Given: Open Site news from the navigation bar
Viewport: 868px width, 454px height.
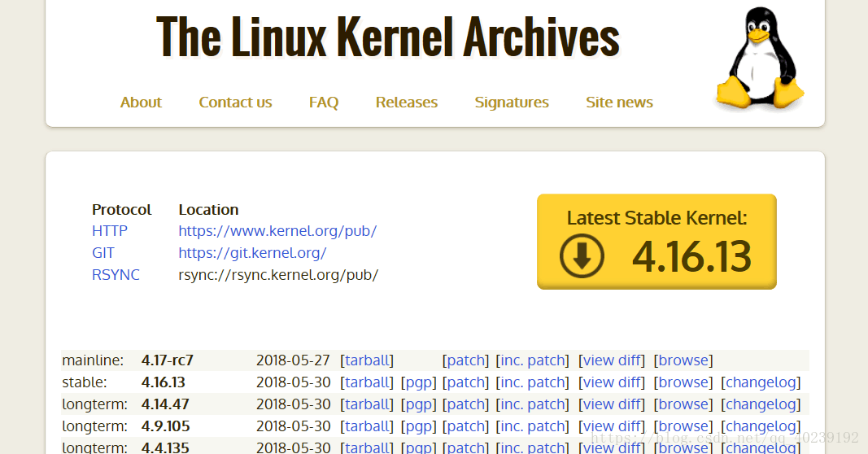Looking at the screenshot, I should [619, 103].
